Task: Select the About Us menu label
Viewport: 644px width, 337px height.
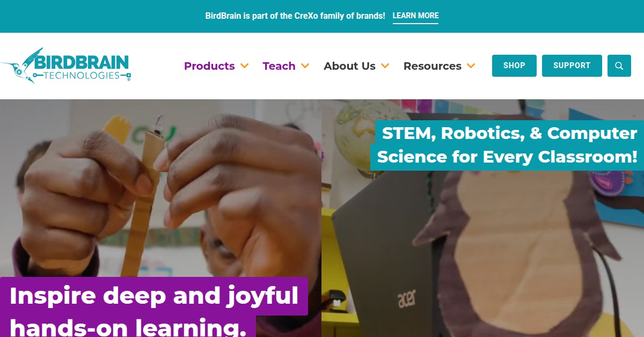Action: [x=349, y=66]
